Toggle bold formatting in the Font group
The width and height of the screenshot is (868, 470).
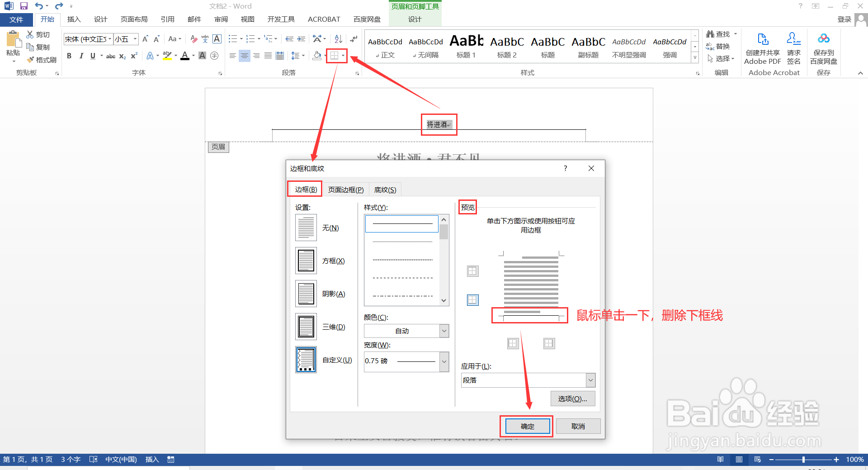[x=69, y=56]
